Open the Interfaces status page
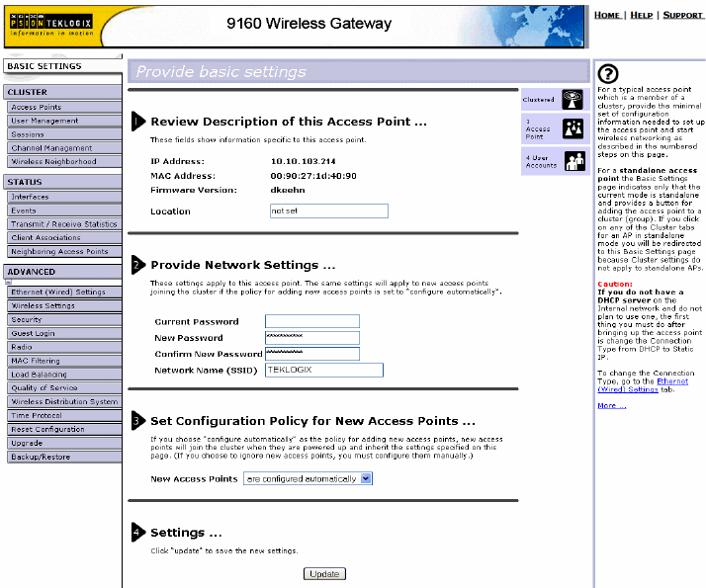Screen dimensions: 706x588 click(x=64, y=197)
